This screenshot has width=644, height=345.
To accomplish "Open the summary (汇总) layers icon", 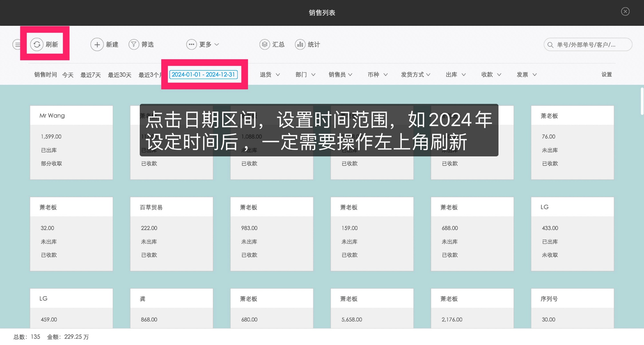I will point(264,44).
